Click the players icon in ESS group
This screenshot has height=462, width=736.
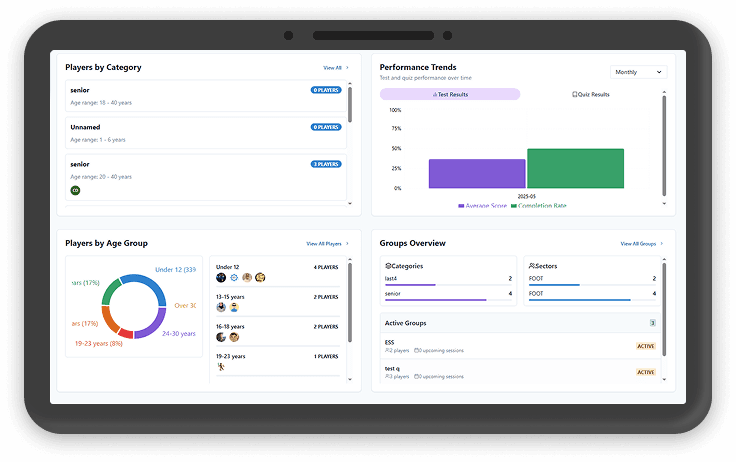point(388,351)
